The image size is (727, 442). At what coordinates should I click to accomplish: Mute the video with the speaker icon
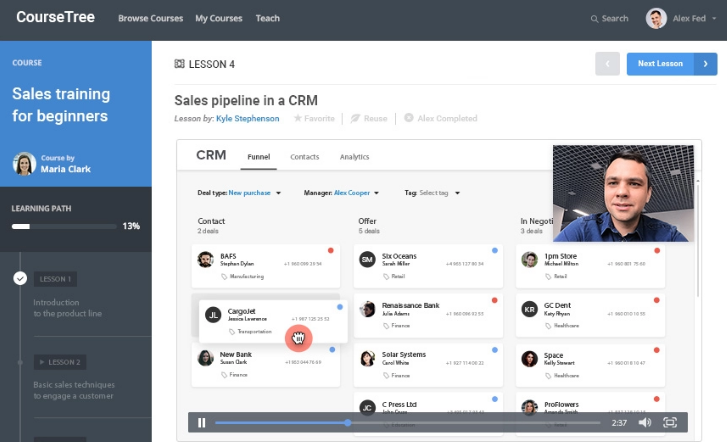[x=644, y=423]
